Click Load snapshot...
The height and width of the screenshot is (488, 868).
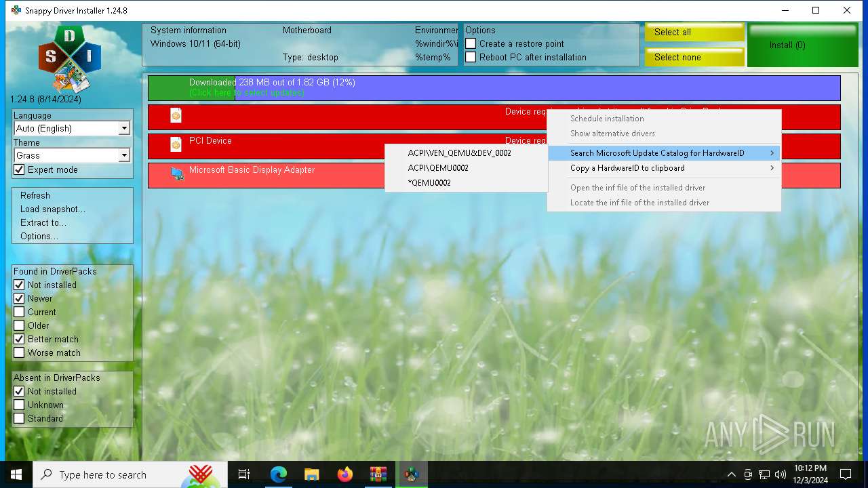point(53,209)
